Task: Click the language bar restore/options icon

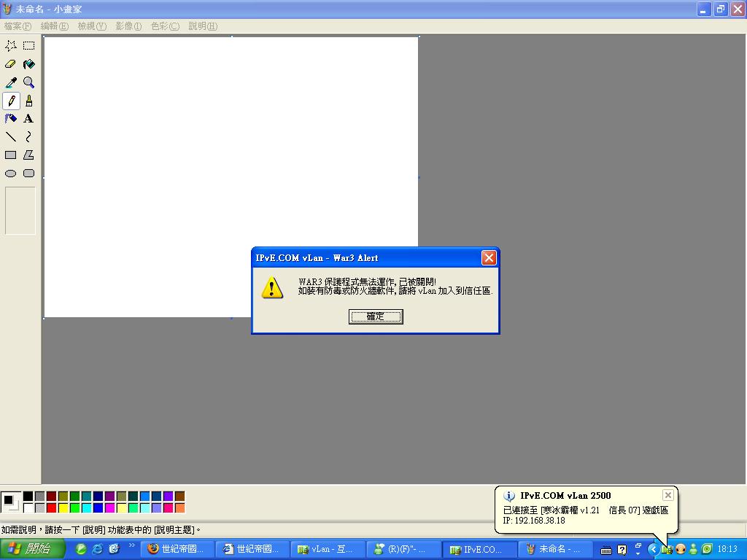Action: [638, 545]
